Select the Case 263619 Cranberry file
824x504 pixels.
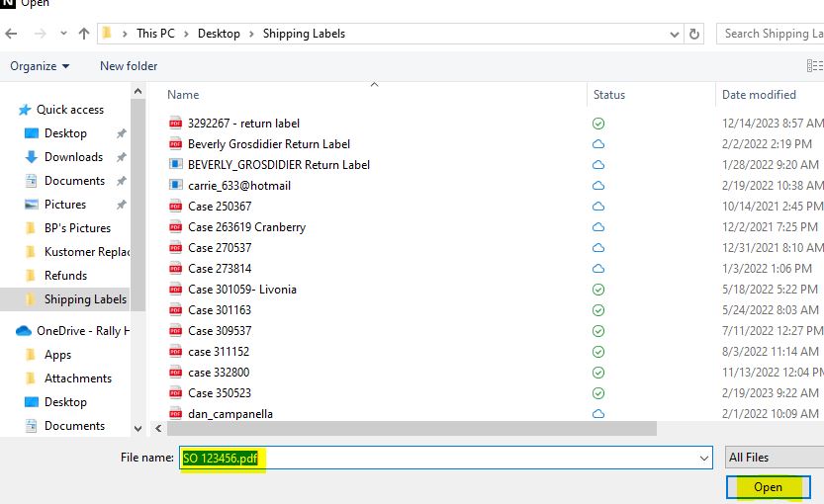(246, 227)
